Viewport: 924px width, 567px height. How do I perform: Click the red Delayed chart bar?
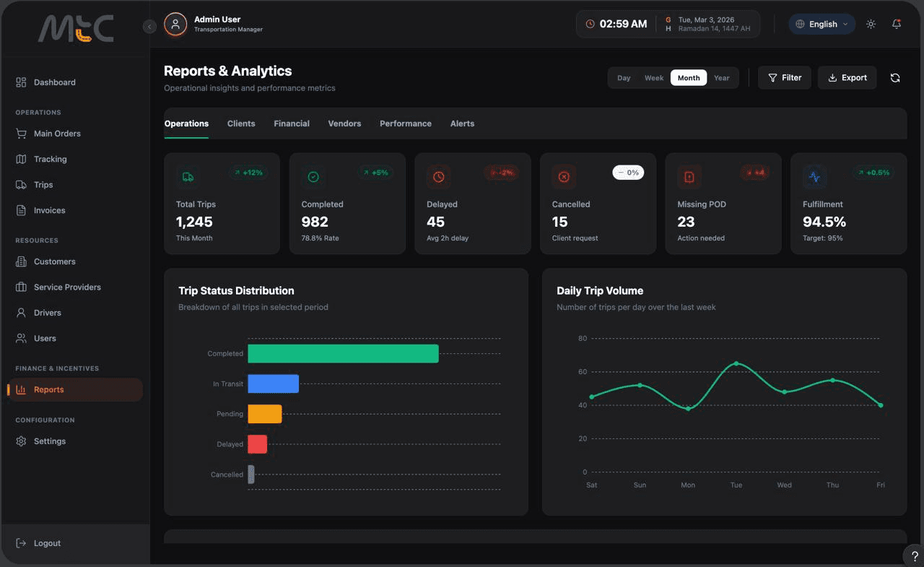point(257,444)
